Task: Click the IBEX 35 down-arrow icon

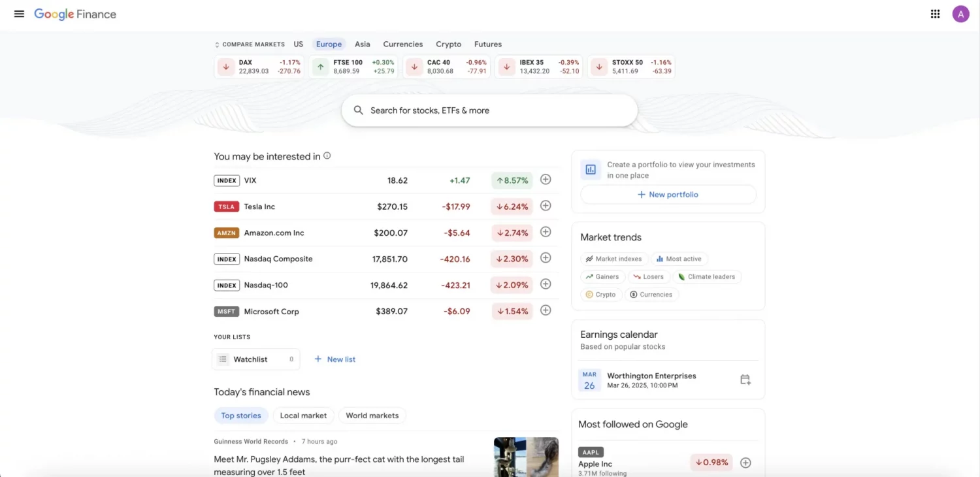Action: (x=506, y=67)
